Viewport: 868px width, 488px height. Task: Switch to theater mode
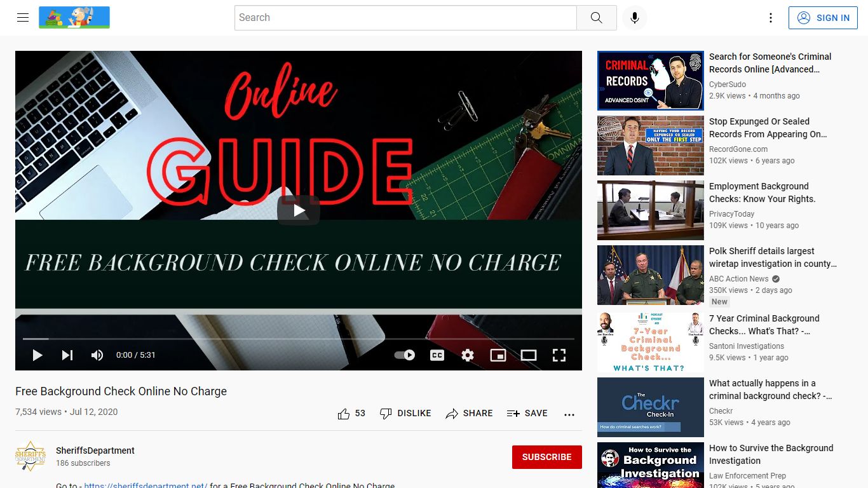(529, 355)
